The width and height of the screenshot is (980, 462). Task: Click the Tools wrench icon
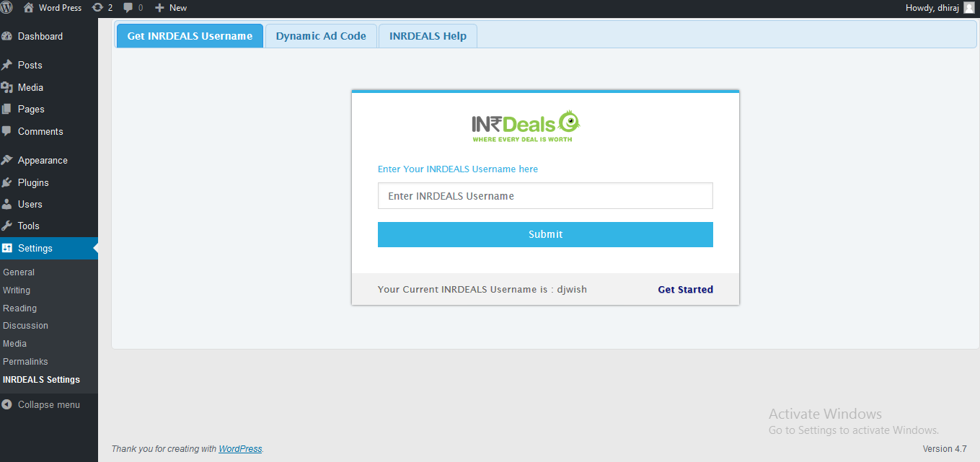click(6, 226)
